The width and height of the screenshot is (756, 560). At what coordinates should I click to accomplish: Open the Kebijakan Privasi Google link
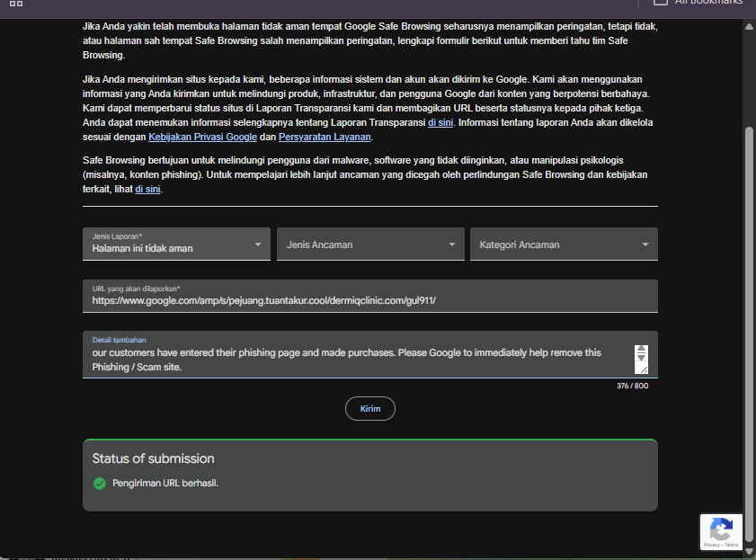(x=202, y=137)
